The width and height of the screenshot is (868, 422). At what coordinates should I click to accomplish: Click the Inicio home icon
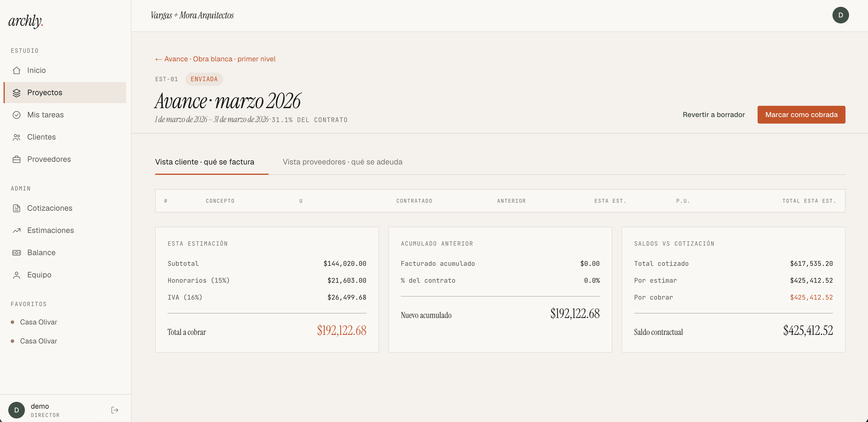(17, 70)
